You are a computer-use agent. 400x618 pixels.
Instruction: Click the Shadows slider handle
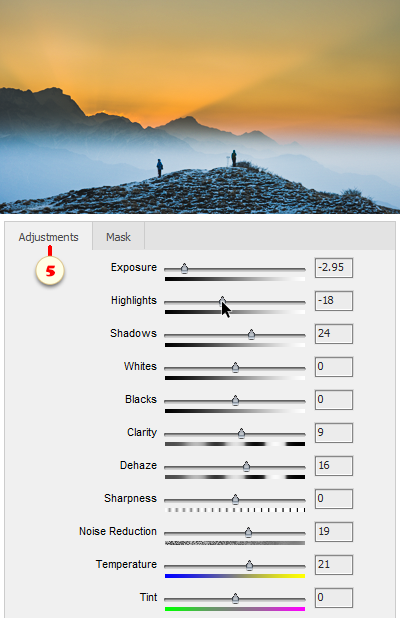point(251,335)
